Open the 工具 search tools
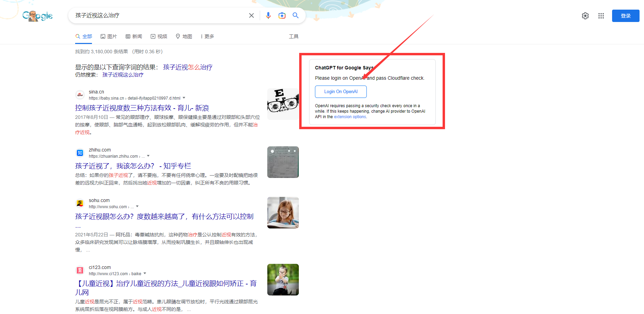Screen dimensions: 644x314 point(294,36)
